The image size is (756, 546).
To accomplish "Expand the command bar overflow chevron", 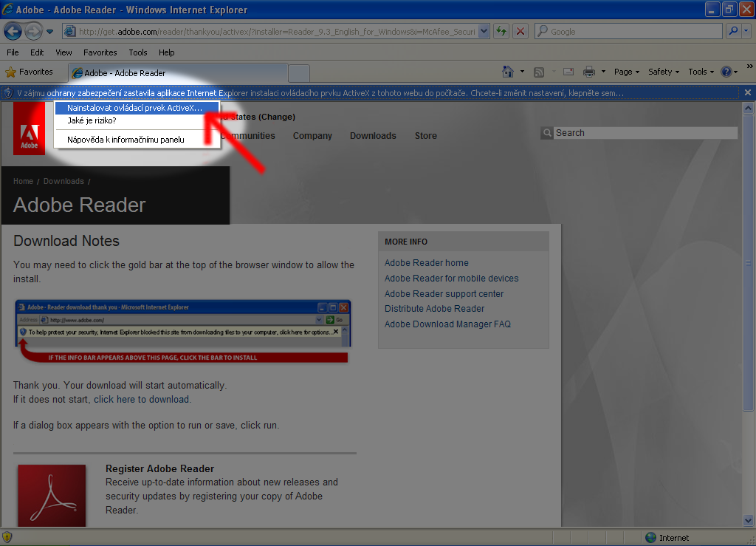I will (x=750, y=66).
